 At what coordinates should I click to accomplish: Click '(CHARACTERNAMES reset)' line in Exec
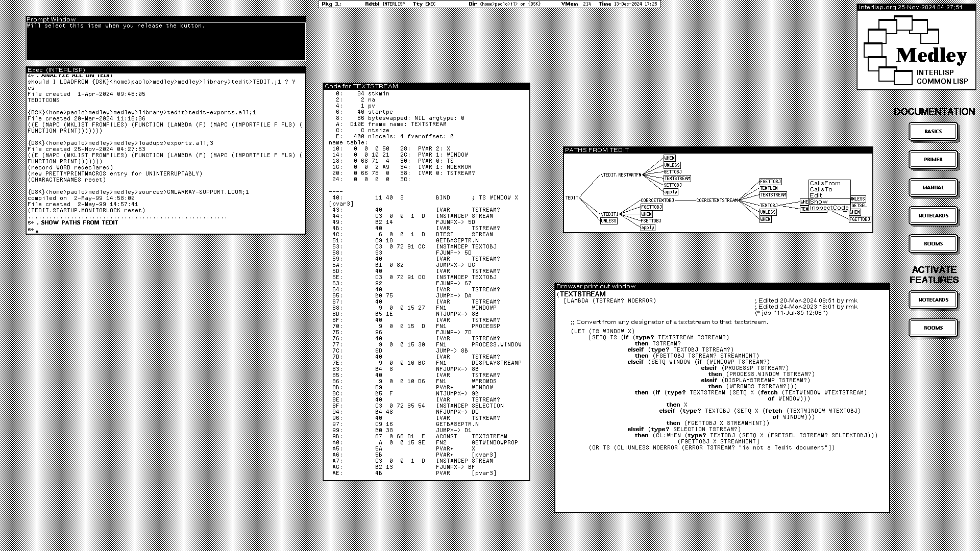67,180
